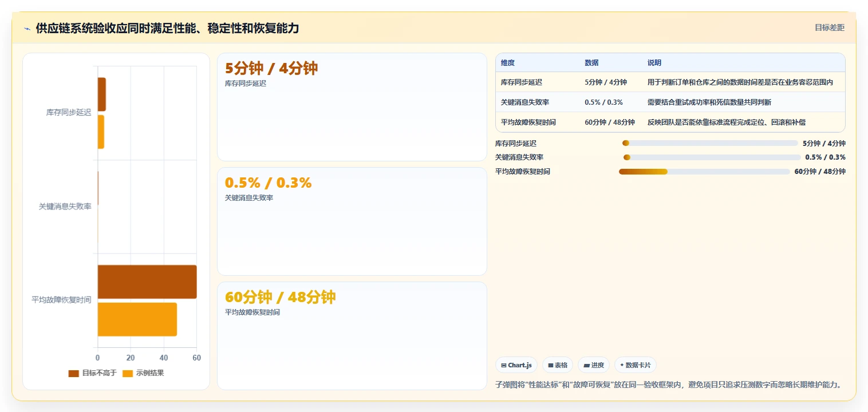Click the dark target bar for 平均故障恢复时间
Viewport: 868px width, 412px height.
147,282
